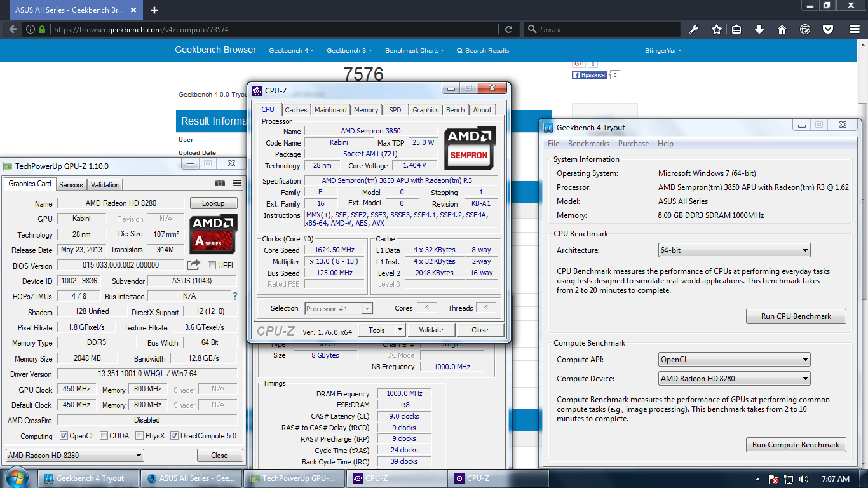Click the green padlock security icon
The height and width of the screenshot is (488, 868).
click(42, 29)
